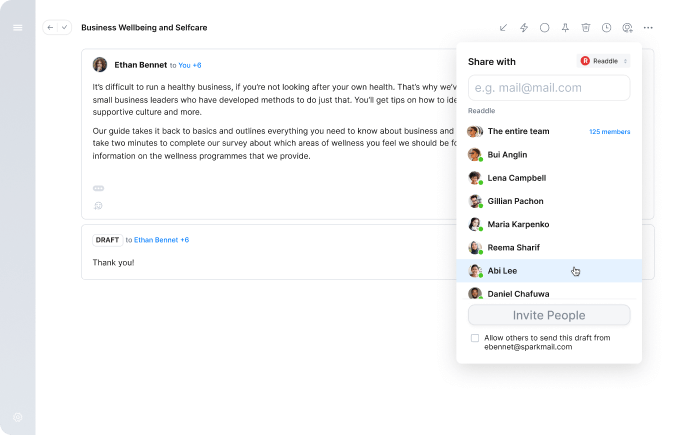This screenshot has width=700, height=435.
Task: Open the Readdle team dropdown
Action: tap(604, 61)
